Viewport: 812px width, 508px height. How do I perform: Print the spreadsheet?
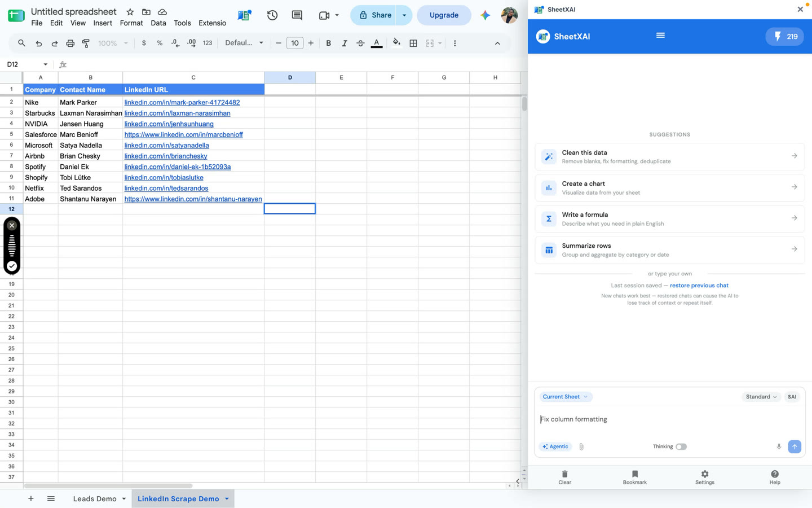70,43
